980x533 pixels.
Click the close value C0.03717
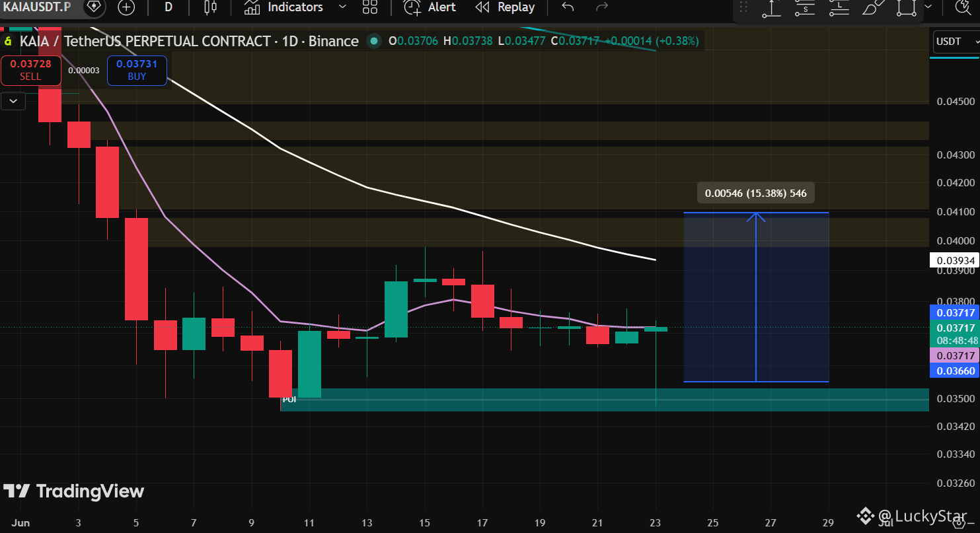coord(575,41)
